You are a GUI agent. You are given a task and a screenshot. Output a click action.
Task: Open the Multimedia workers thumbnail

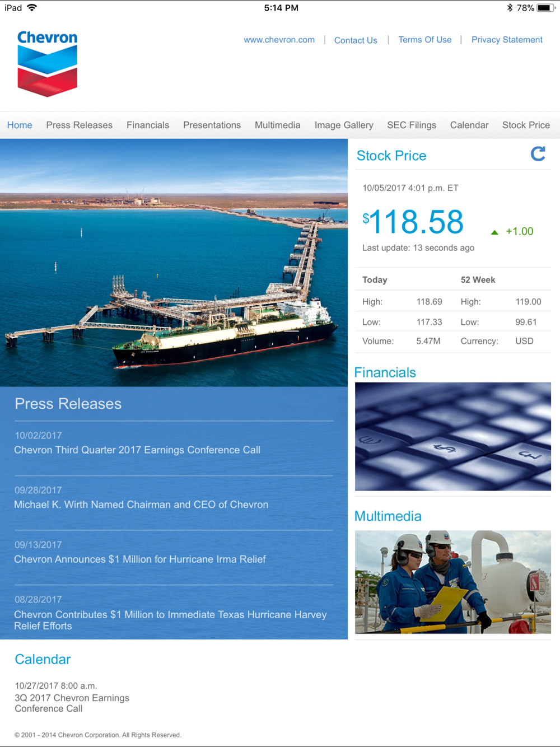pyautogui.click(x=452, y=582)
